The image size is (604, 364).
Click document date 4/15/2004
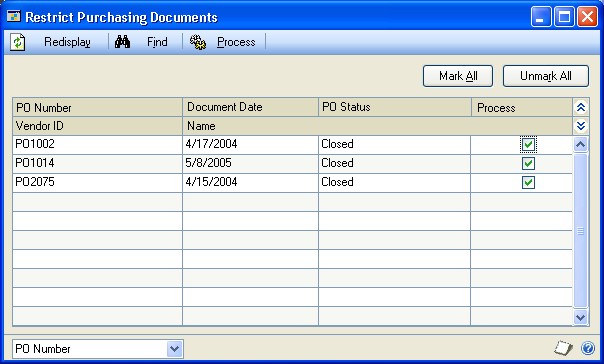[250, 182]
